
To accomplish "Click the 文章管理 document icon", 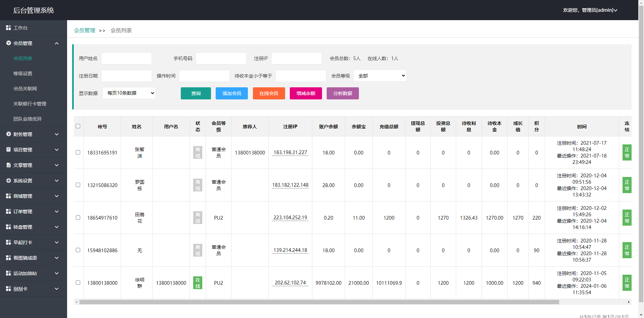I will coord(8,165).
